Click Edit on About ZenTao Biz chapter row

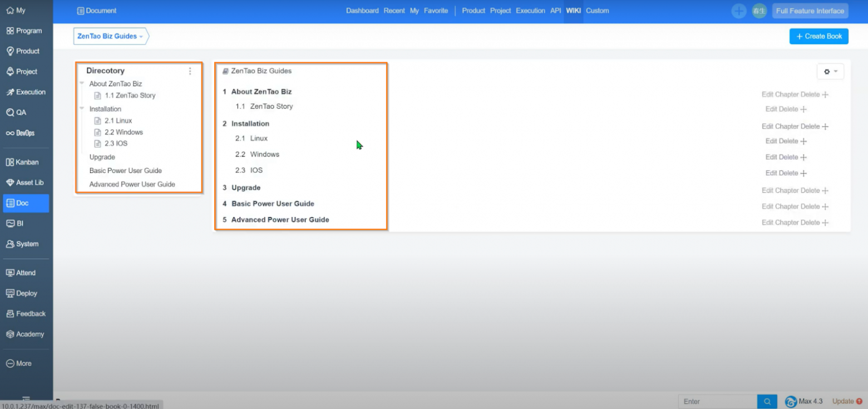click(x=767, y=95)
